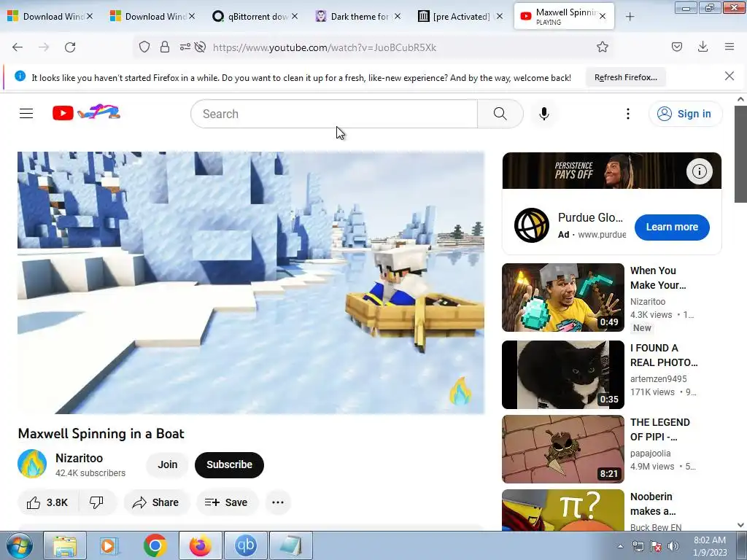Dislike the video with thumbs down

click(x=97, y=502)
